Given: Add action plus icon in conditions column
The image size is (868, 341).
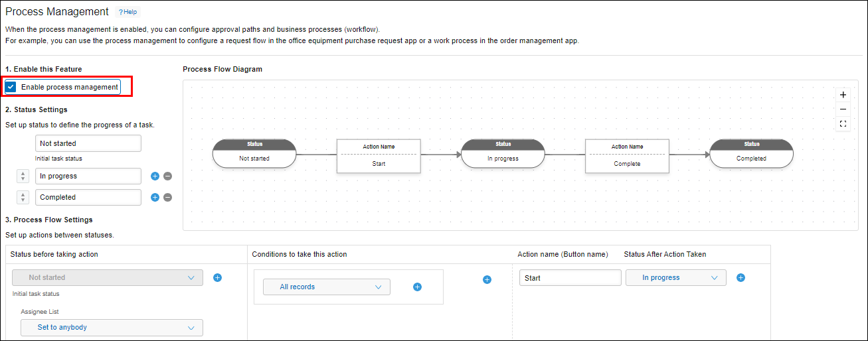Looking at the screenshot, I should click(487, 280).
